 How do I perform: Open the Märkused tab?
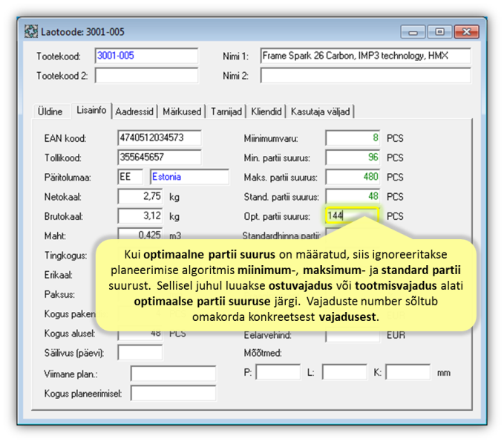click(182, 111)
